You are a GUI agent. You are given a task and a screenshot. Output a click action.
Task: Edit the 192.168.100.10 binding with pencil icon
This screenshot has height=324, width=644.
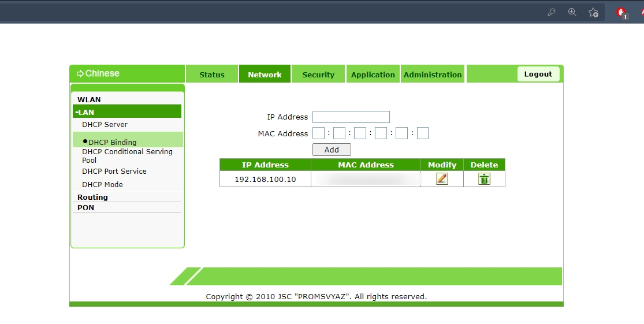coord(442,178)
